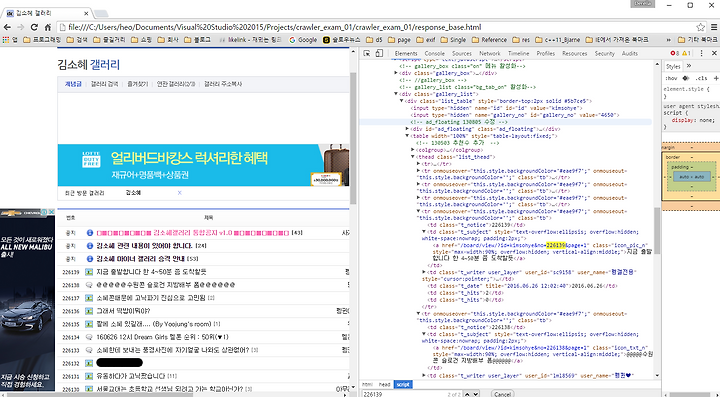The width and height of the screenshot is (720, 397).
Task: Click the browser home icon
Action: tap(47, 27)
